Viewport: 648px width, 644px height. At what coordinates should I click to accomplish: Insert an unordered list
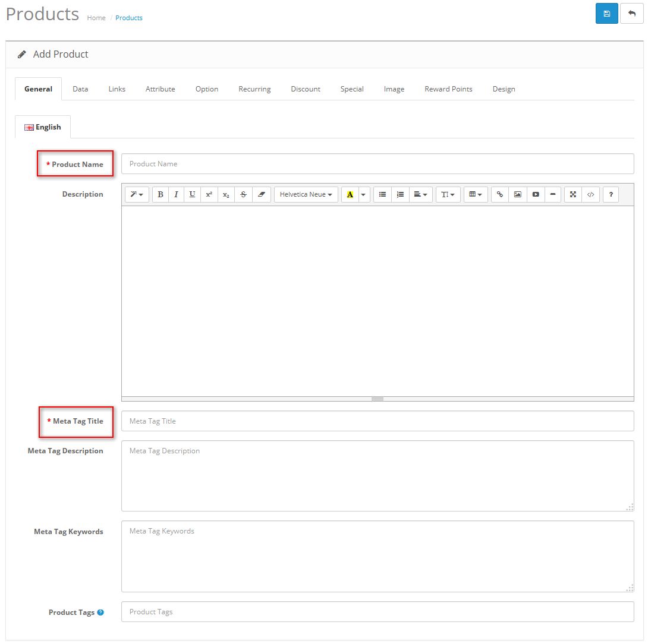[x=382, y=194]
